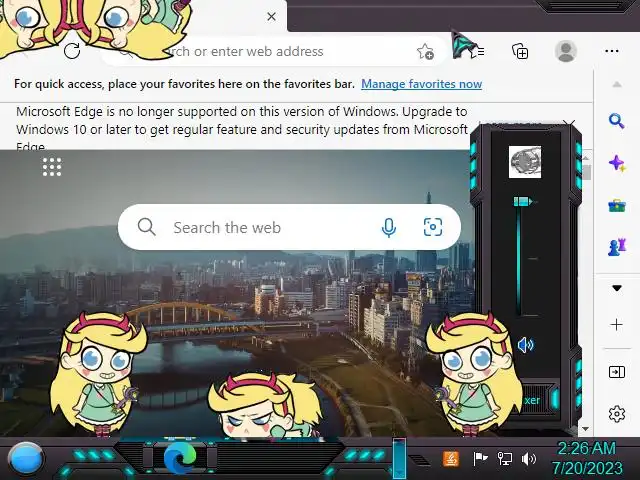640x480 pixels.
Task: Open sidebar settings gear
Action: [617, 414]
